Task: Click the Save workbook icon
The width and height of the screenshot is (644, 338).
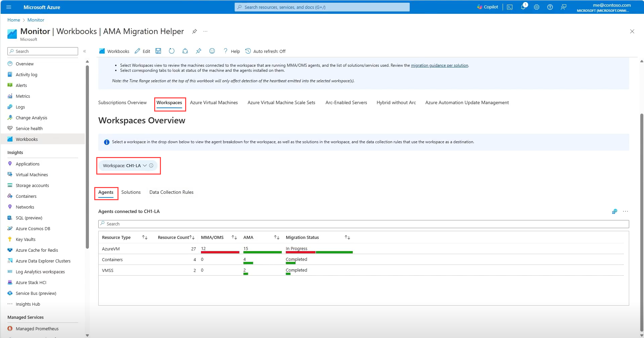Action: tap(158, 51)
